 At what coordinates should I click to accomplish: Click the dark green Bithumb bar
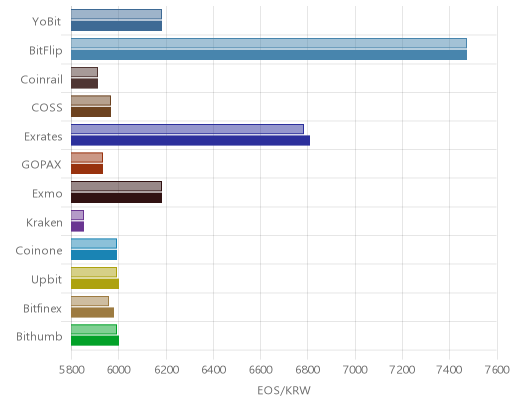(x=95, y=341)
